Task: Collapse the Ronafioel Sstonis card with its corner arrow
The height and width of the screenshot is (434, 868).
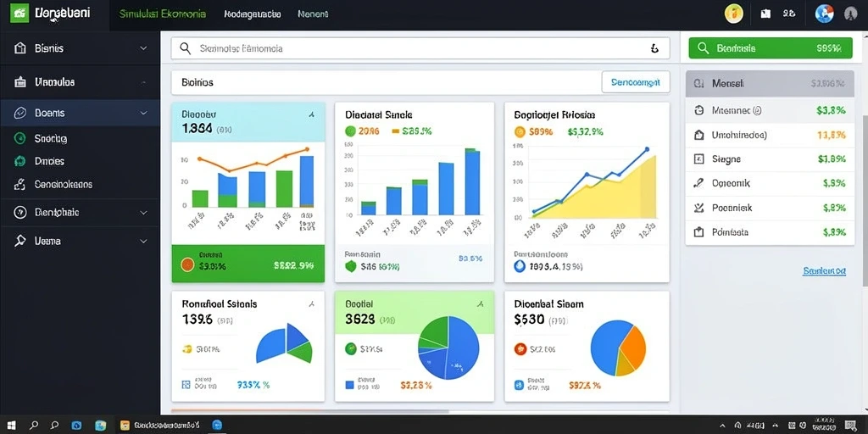Action: [312, 303]
